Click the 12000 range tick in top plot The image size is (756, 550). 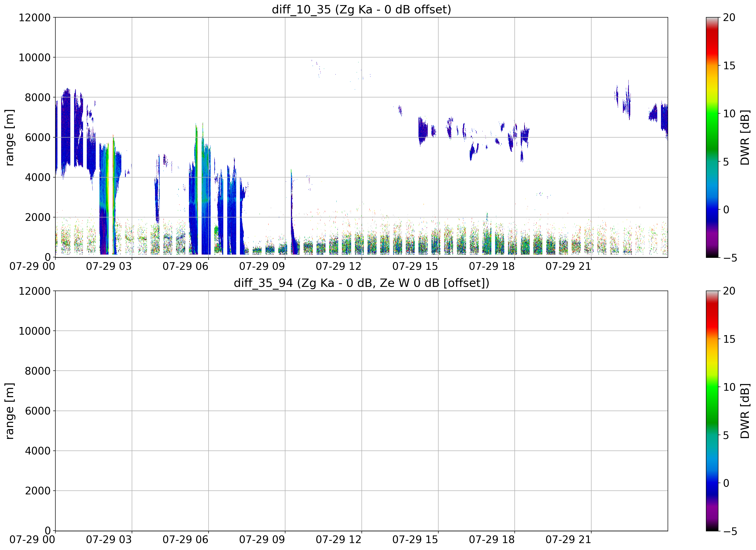pyautogui.click(x=35, y=17)
